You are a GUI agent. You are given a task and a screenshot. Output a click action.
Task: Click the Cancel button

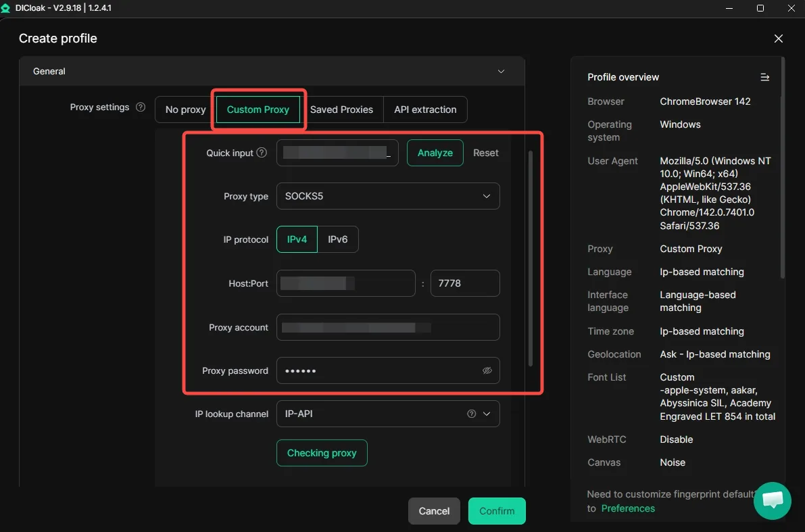click(x=434, y=511)
